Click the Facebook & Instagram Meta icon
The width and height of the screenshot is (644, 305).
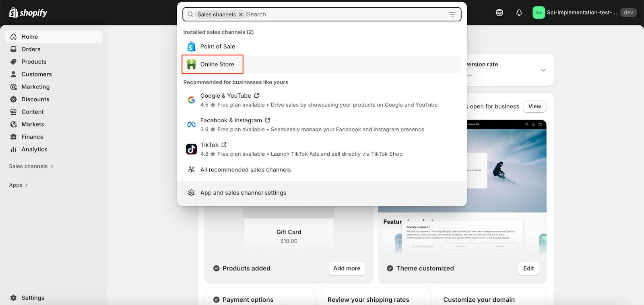[x=192, y=125]
